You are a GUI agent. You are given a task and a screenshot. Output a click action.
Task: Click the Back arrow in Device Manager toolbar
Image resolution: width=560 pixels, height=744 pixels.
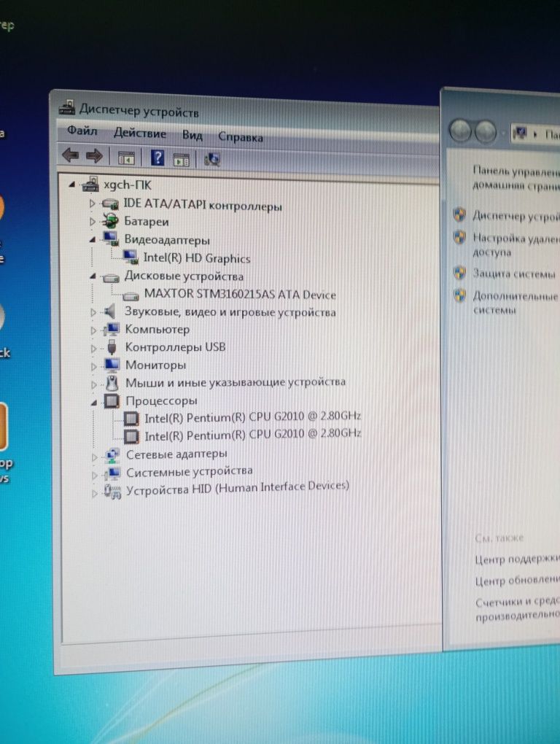pyautogui.click(x=71, y=155)
